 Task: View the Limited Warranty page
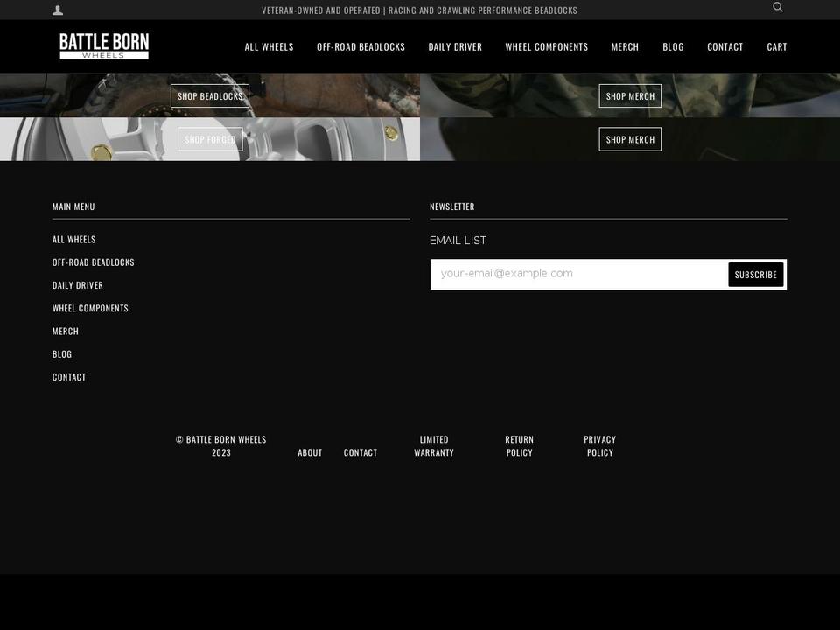click(x=434, y=446)
